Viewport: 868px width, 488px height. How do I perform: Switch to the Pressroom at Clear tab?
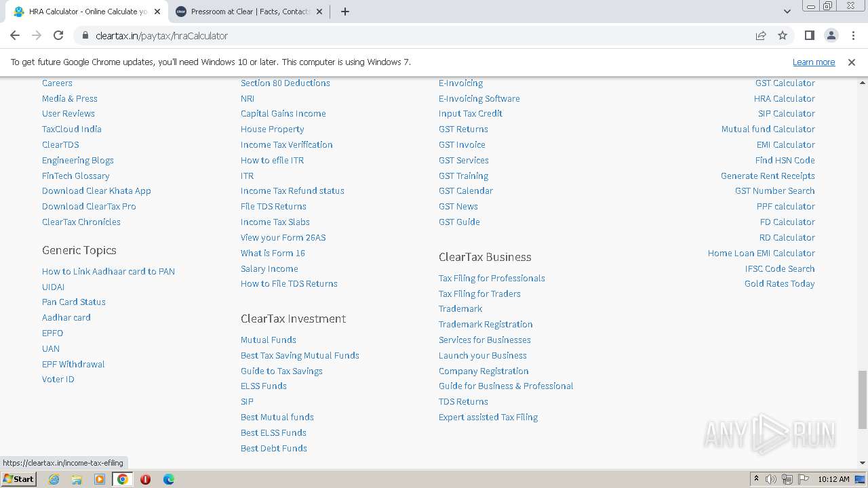pyautogui.click(x=250, y=12)
